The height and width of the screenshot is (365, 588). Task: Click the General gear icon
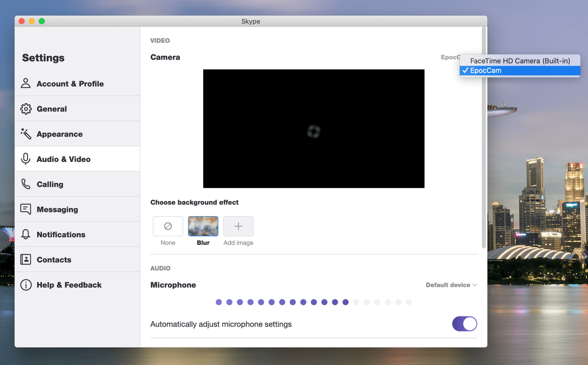26,108
